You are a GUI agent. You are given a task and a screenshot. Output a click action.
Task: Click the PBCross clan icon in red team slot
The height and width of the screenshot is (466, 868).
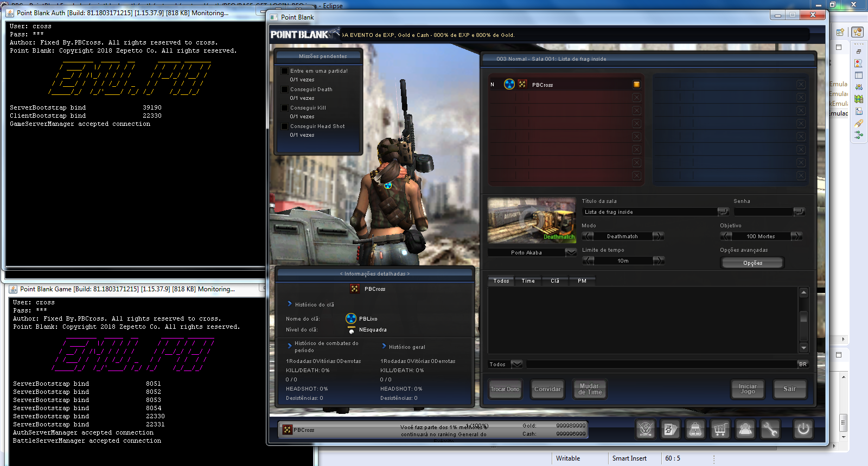tap(509, 84)
